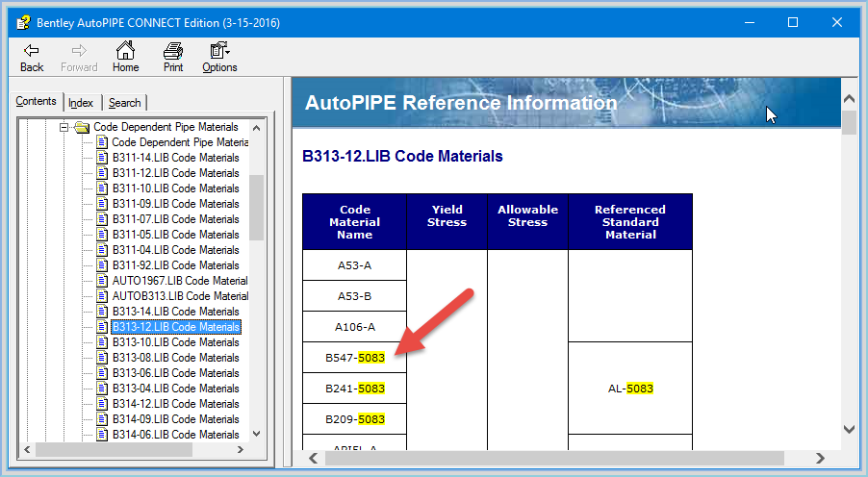The height and width of the screenshot is (477, 868).
Task: Open B314-09.LIB Code Materials topic
Action: (x=175, y=419)
